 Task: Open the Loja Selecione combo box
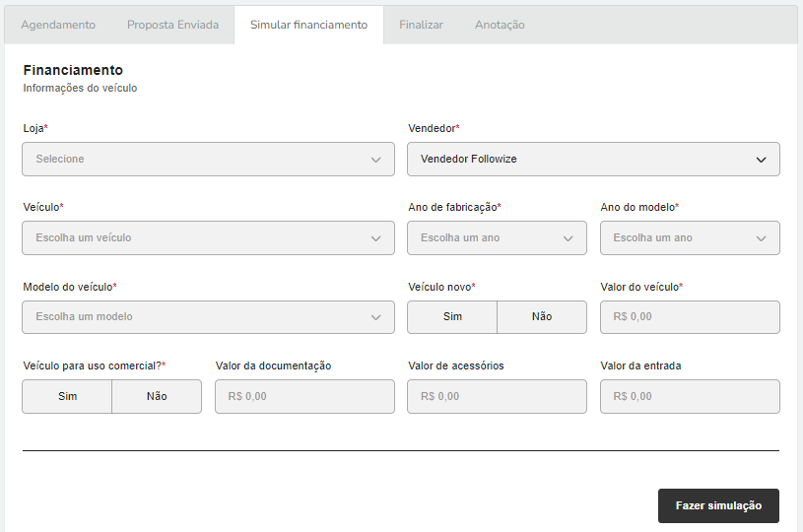[x=209, y=160]
